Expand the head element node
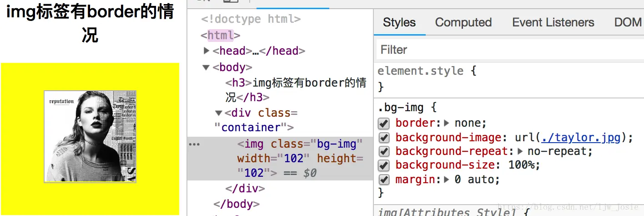The height and width of the screenshot is (216, 644). (206, 51)
